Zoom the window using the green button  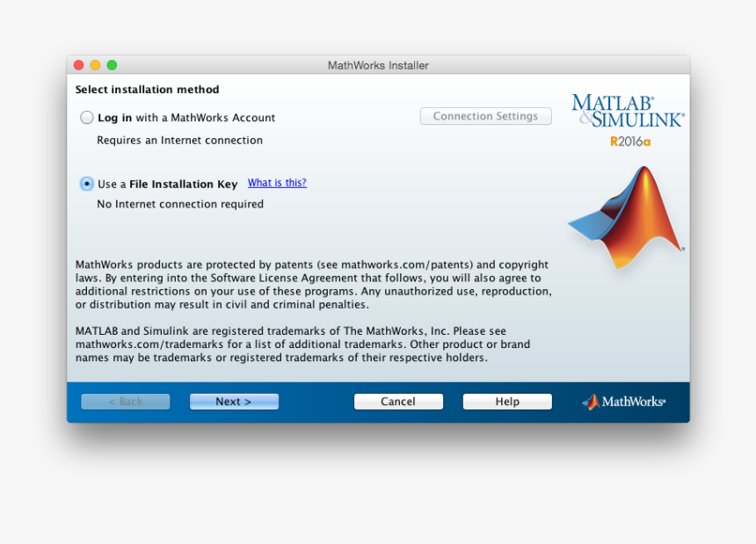pos(112,64)
